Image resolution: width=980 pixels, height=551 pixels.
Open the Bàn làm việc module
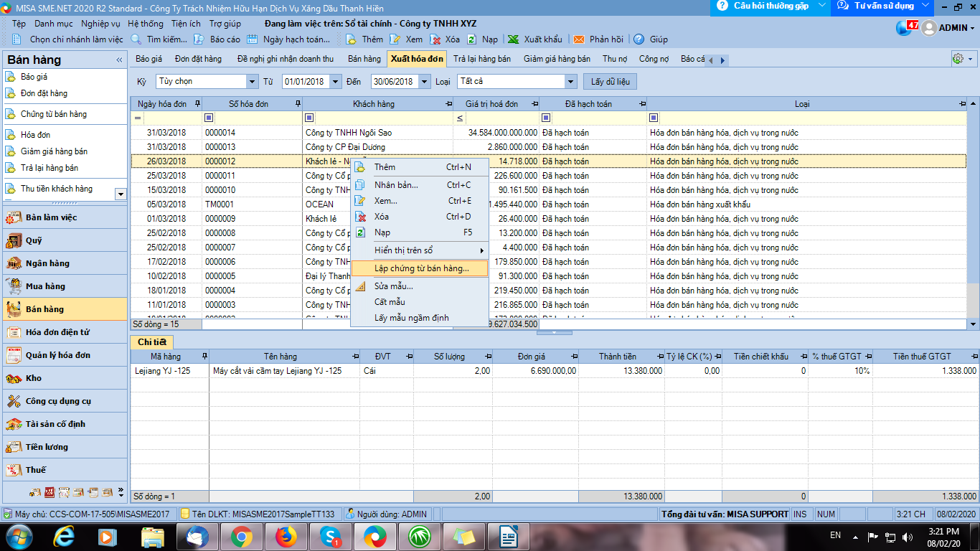pyautogui.click(x=65, y=217)
